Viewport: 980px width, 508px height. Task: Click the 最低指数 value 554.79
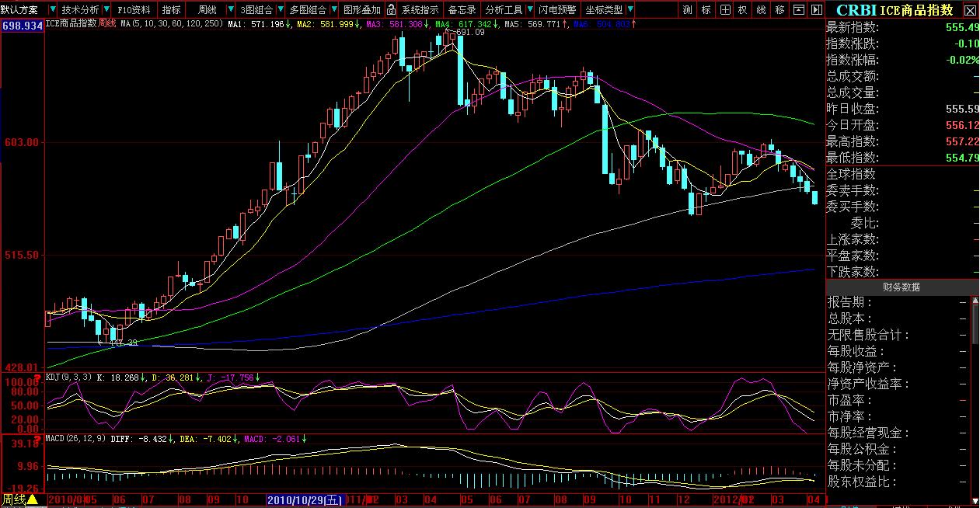[x=962, y=158]
